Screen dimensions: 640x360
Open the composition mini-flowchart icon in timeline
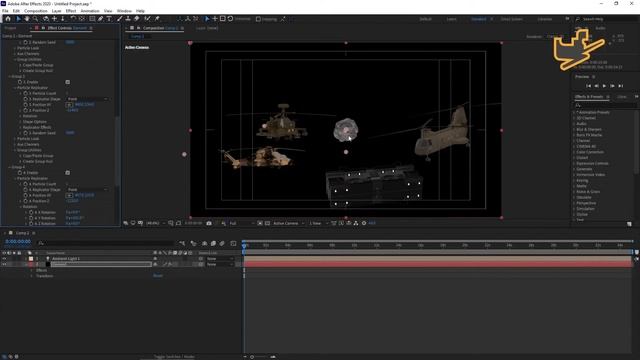point(182,243)
